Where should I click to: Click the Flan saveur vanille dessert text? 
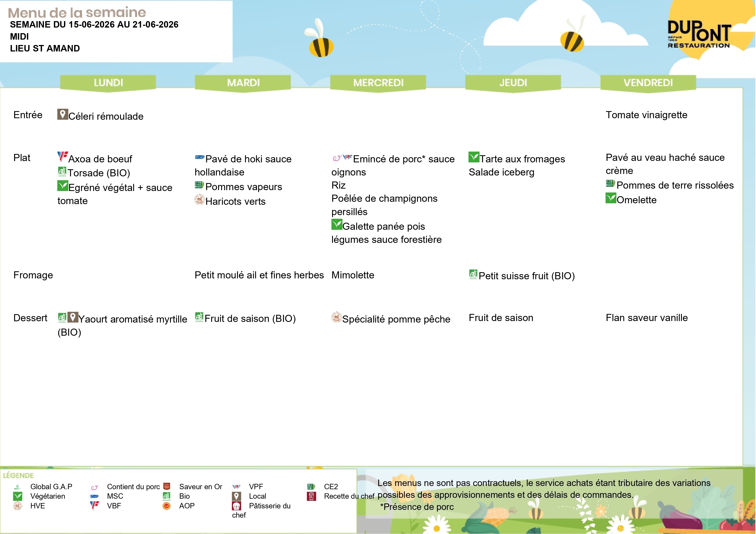[x=647, y=318]
